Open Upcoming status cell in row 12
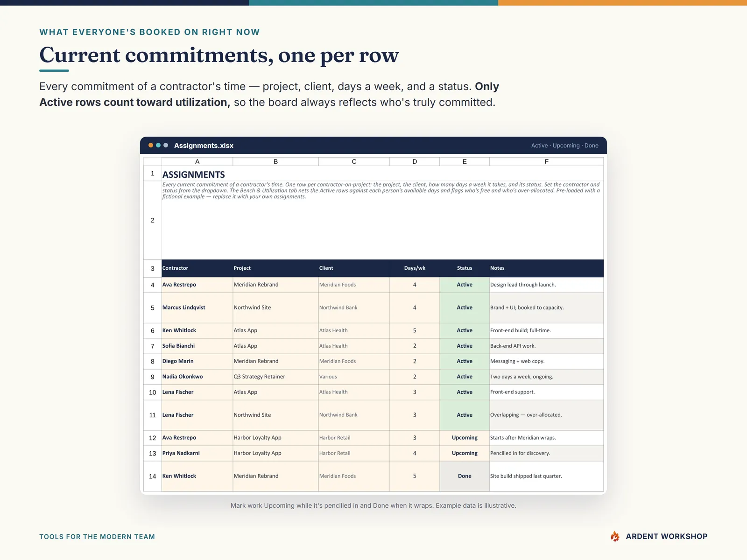The width and height of the screenshot is (747, 560). pos(465,438)
